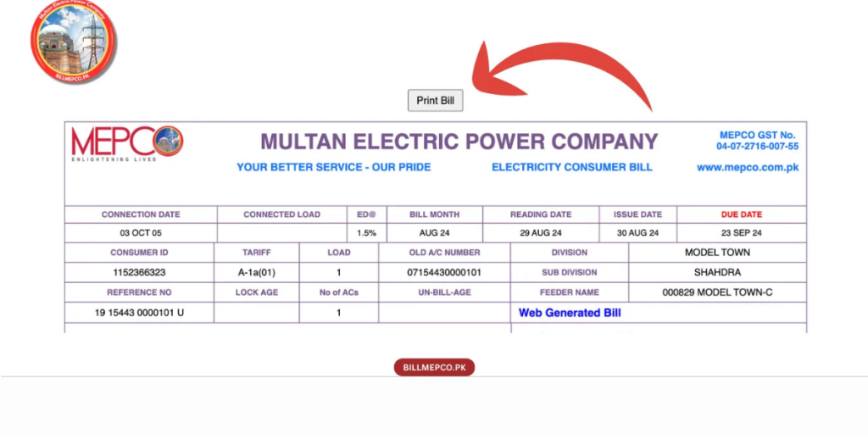Click the REFERENCE NO header cell
Viewport: 868px width, 434px height.
[139, 292]
